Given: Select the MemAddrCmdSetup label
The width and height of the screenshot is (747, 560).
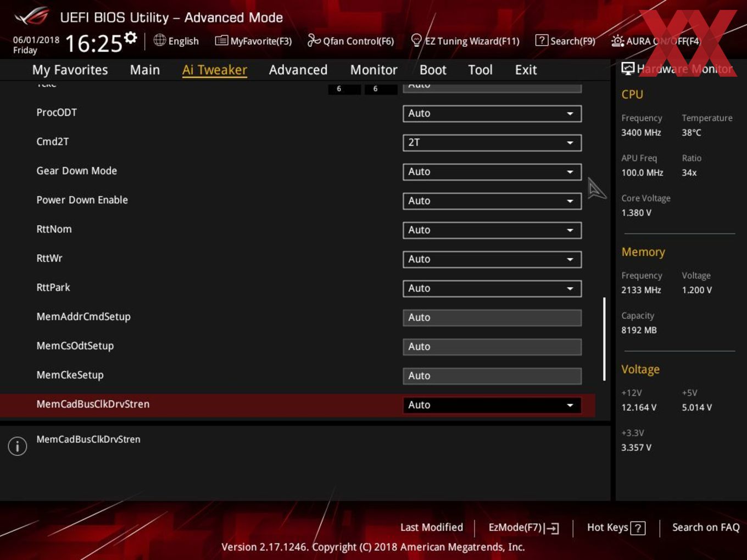Looking at the screenshot, I should 83,317.
